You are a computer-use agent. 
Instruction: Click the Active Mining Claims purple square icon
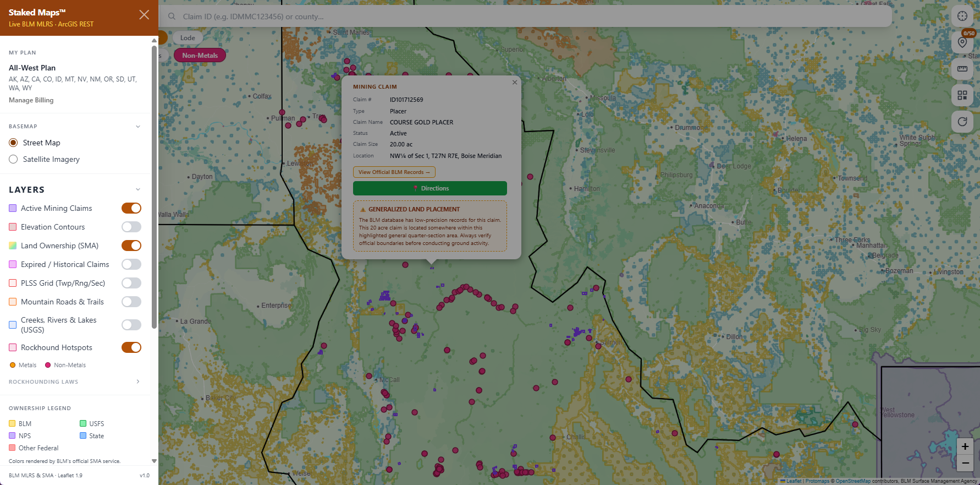click(x=13, y=208)
